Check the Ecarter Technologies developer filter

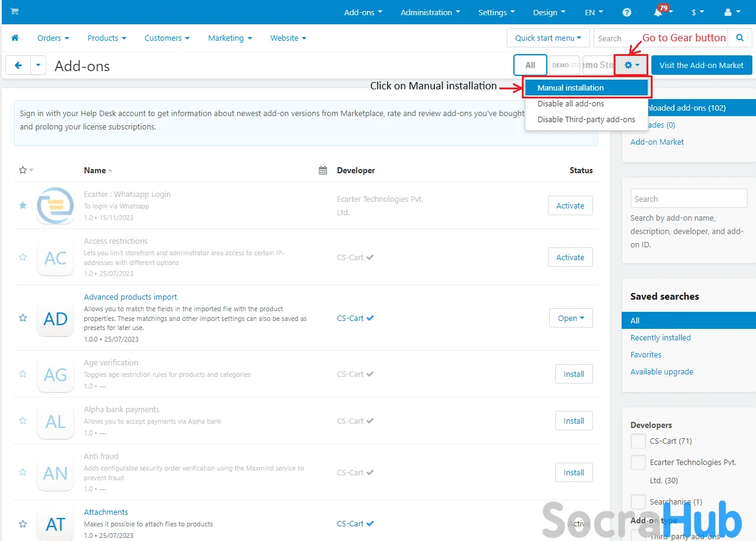638,463
